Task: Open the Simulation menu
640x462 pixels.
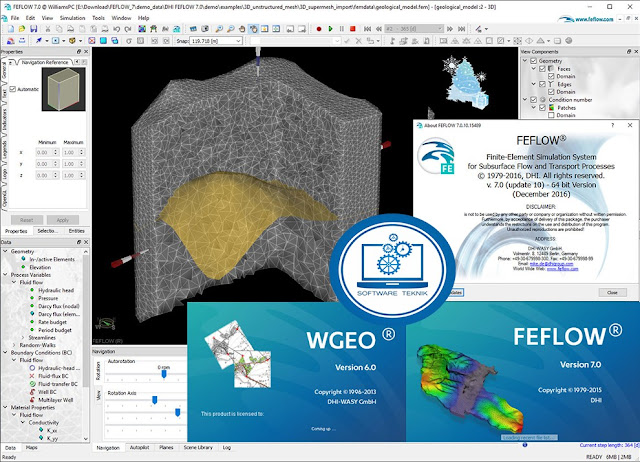Action: coord(72,18)
